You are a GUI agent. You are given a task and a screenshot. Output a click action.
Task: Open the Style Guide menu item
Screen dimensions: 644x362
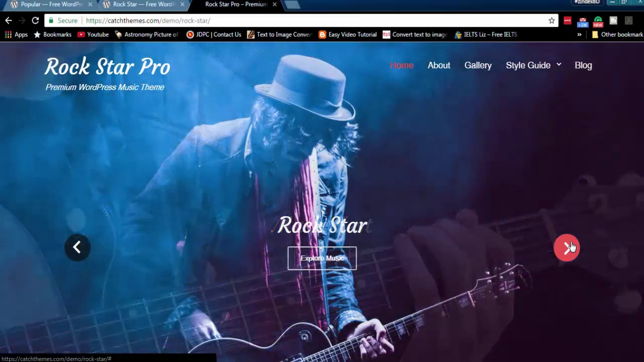tap(528, 65)
